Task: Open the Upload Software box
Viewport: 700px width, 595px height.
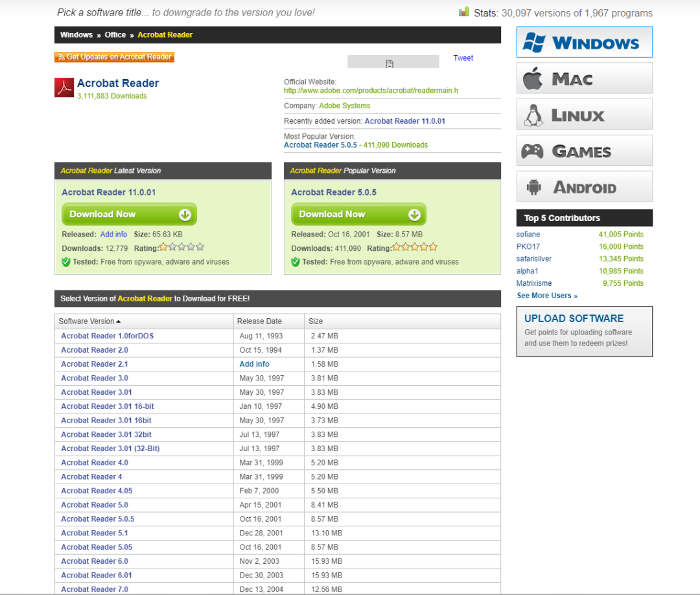Action: (x=585, y=331)
